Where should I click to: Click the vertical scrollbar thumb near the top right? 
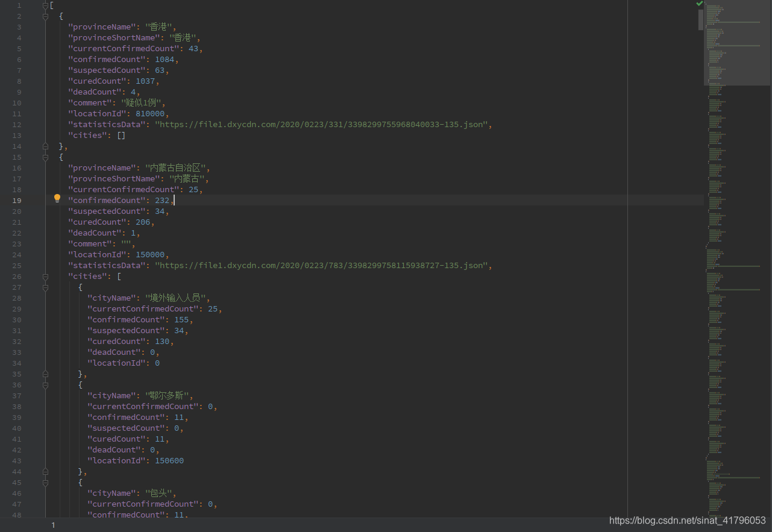(701, 19)
